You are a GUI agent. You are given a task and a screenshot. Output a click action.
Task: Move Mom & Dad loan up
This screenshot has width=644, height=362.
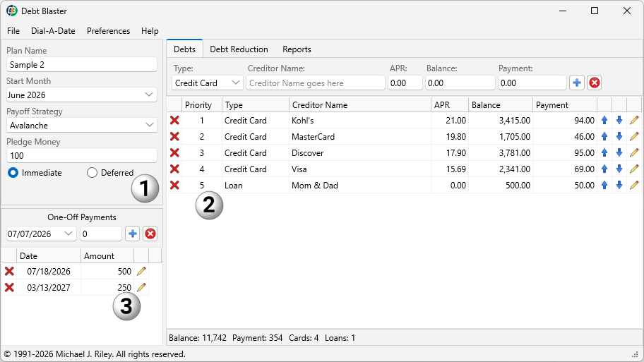click(x=604, y=185)
